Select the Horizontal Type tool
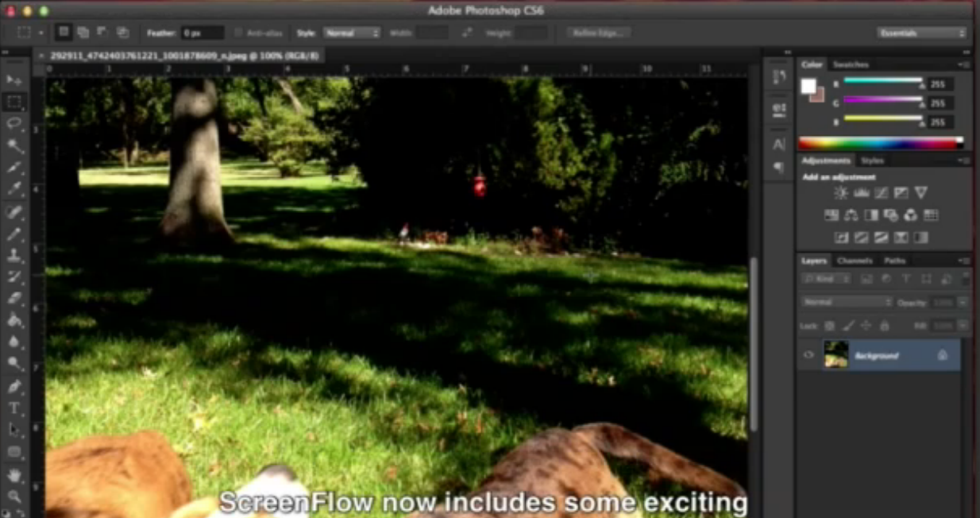The height and width of the screenshot is (518, 980). [14, 408]
